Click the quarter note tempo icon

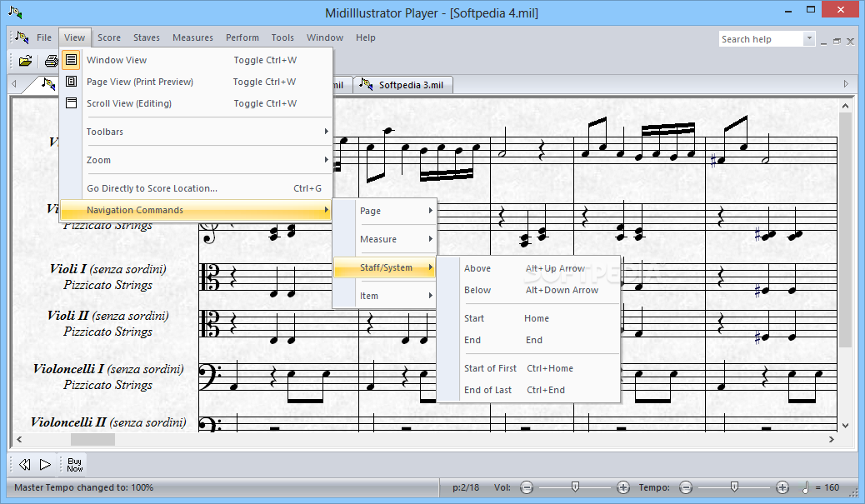[806, 487]
